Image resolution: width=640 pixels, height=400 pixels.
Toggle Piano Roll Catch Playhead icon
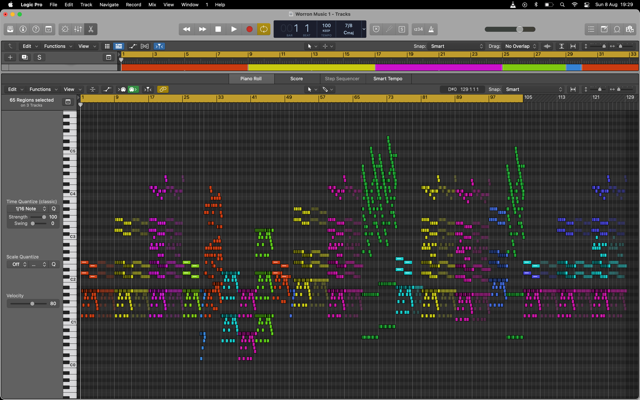click(x=147, y=89)
